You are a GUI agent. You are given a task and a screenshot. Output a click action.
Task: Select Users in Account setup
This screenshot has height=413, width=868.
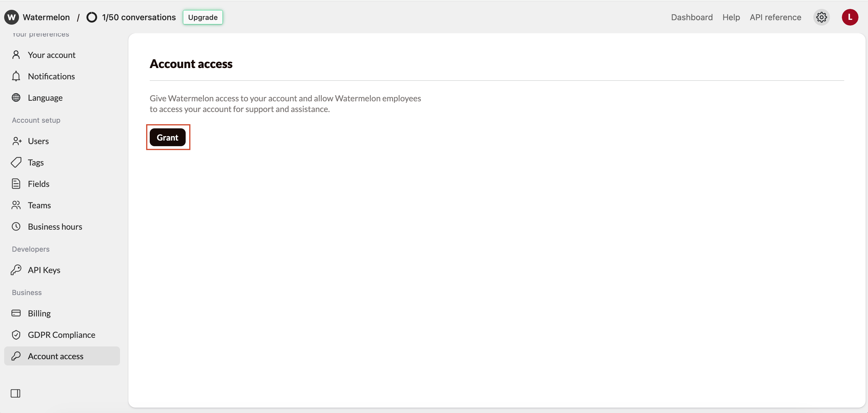pos(62,141)
